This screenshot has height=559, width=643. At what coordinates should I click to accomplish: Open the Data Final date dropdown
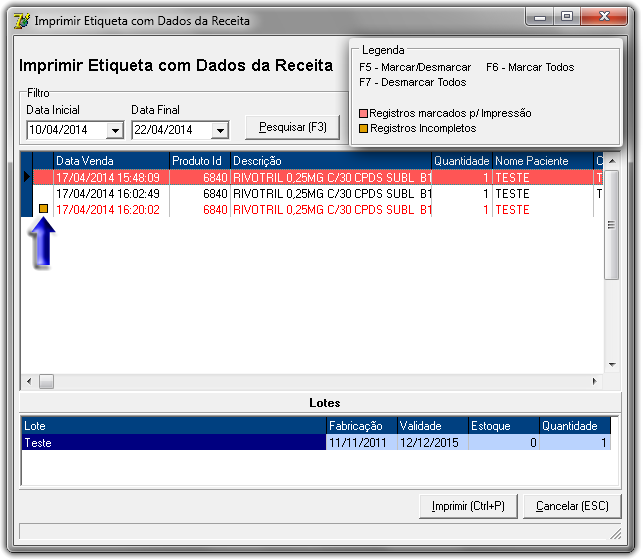click(x=220, y=130)
